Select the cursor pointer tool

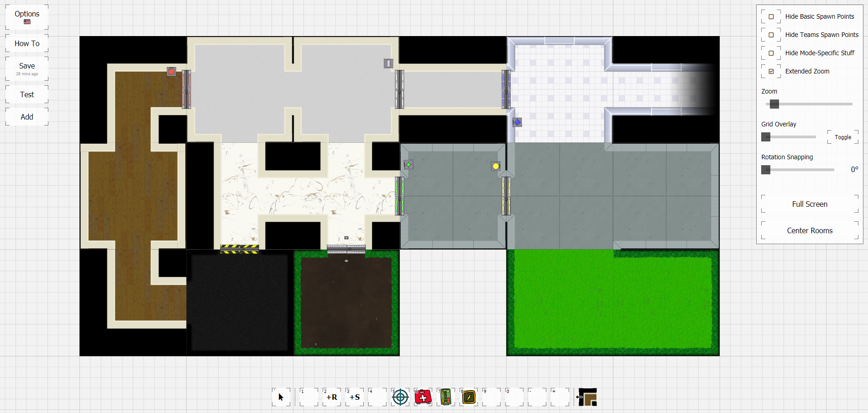[281, 397]
